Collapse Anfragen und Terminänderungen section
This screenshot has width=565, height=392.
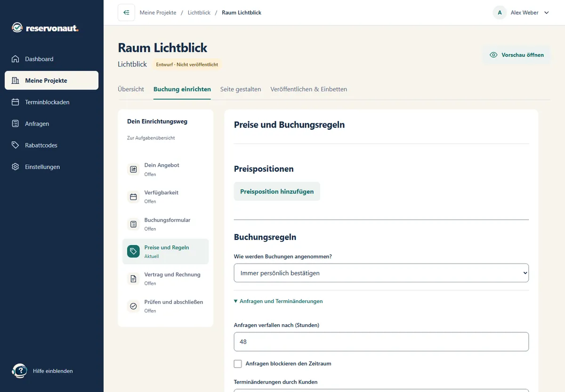(278, 301)
